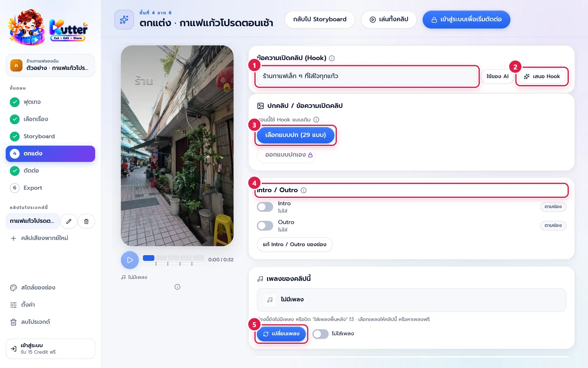Click the info icon next to Hook heading

[x=332, y=58]
